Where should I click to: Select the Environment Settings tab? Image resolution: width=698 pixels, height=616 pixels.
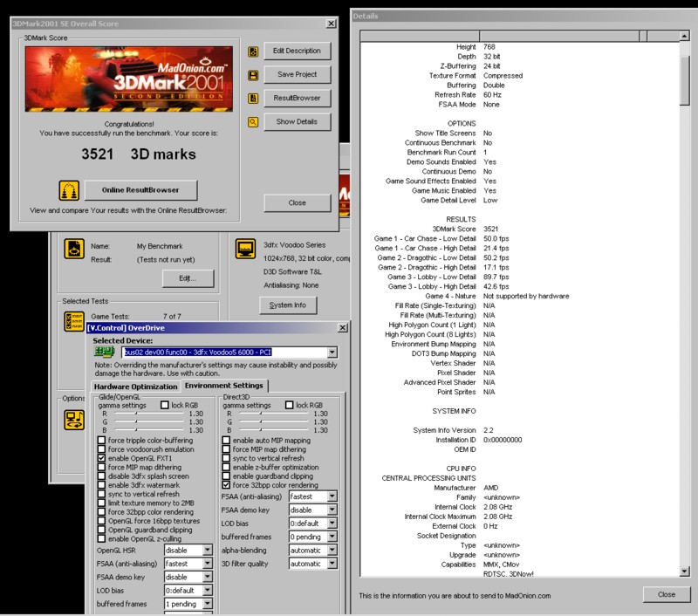tap(224, 386)
